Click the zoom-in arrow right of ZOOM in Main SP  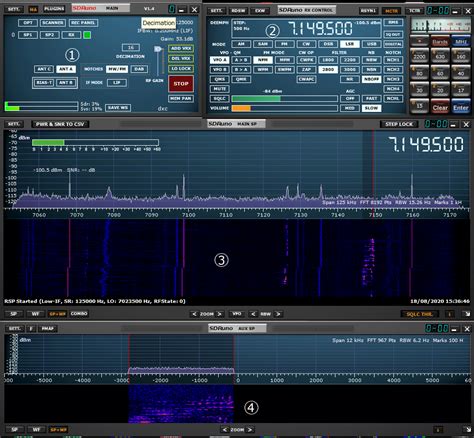[220, 314]
